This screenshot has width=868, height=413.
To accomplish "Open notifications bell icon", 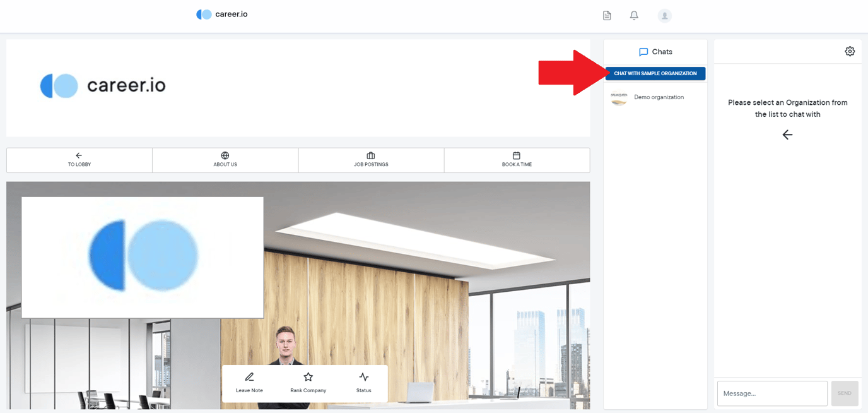I will 634,16.
